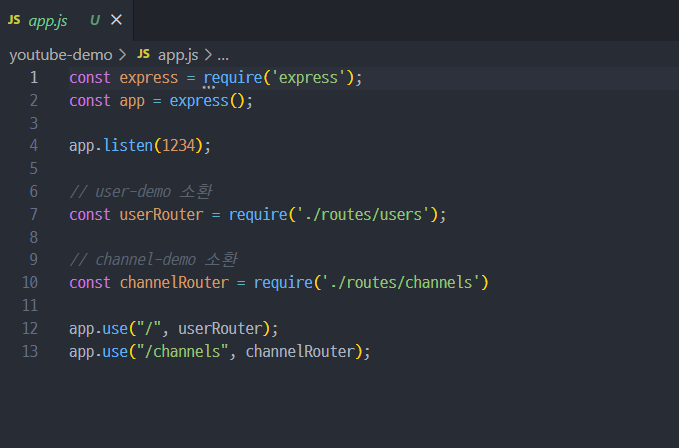Click the listen method on line 4

click(x=128, y=145)
